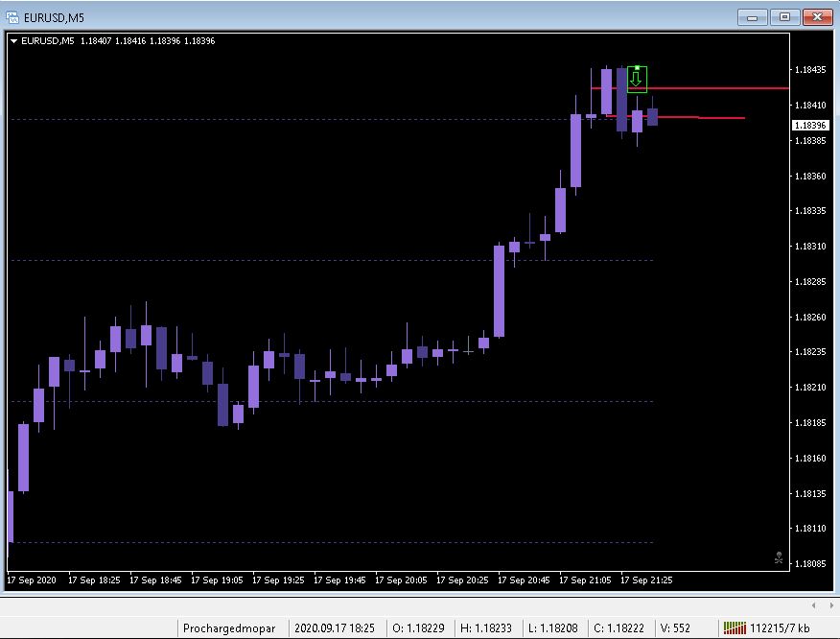Click the skull expert advisor icon
This screenshot has width=840, height=639.
click(779, 558)
